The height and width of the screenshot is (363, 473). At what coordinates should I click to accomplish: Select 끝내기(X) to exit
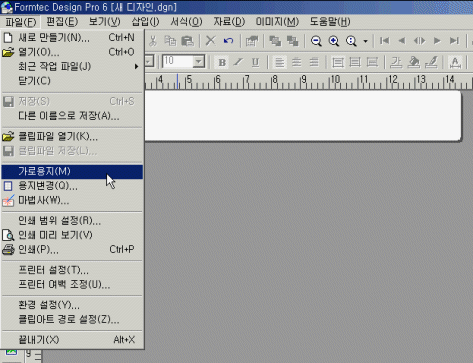coord(72,340)
